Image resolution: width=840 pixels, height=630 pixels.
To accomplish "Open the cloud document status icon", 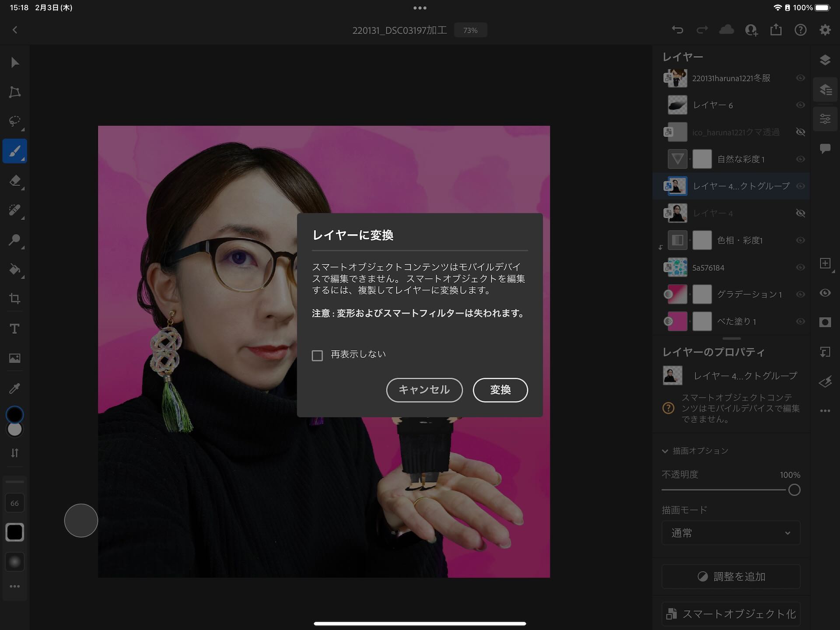I will point(726,30).
